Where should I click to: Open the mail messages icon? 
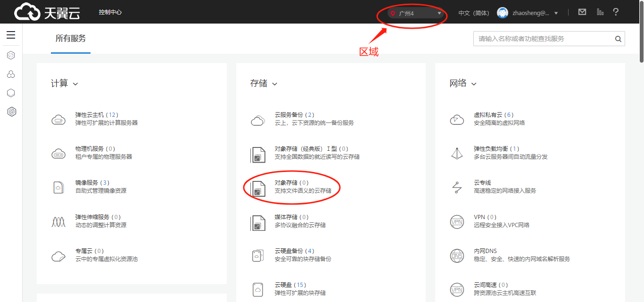click(582, 12)
